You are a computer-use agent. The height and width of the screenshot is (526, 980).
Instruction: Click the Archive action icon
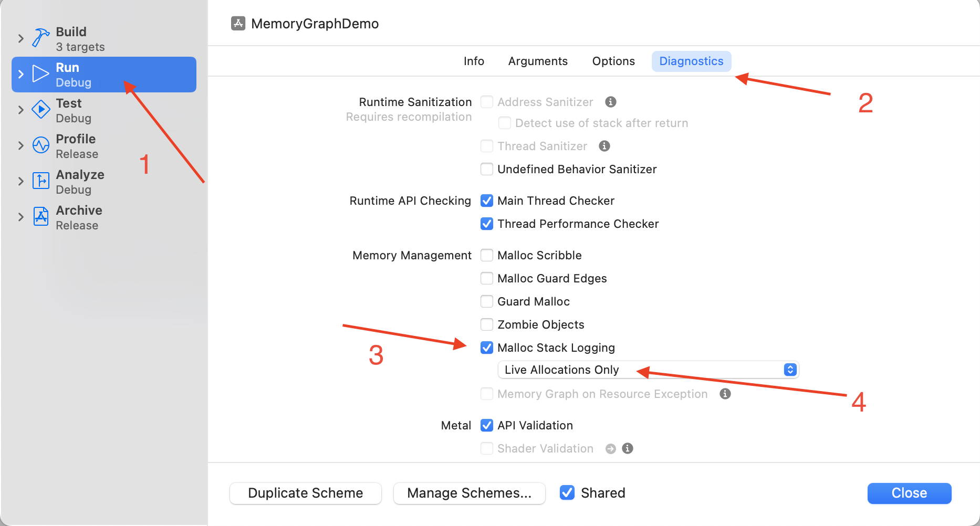click(40, 217)
